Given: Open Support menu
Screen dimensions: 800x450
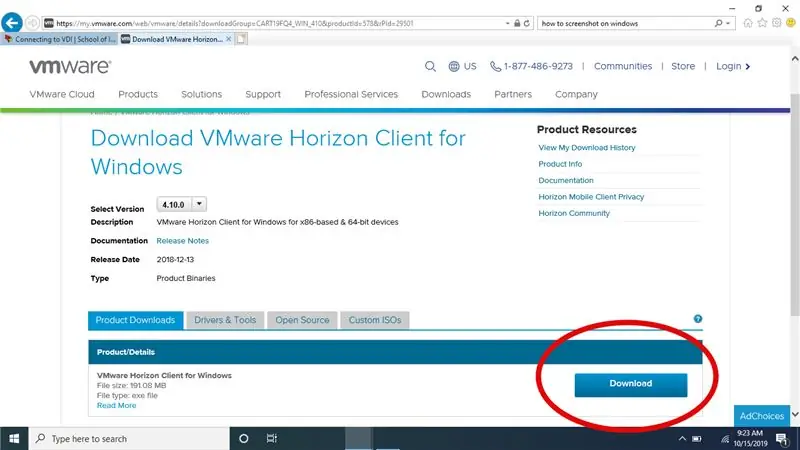Looking at the screenshot, I should point(263,94).
